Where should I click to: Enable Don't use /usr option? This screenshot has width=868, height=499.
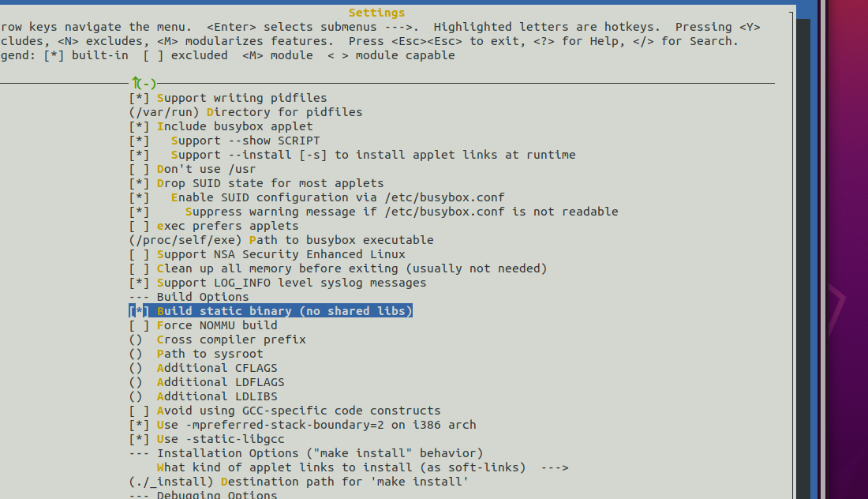(x=192, y=169)
